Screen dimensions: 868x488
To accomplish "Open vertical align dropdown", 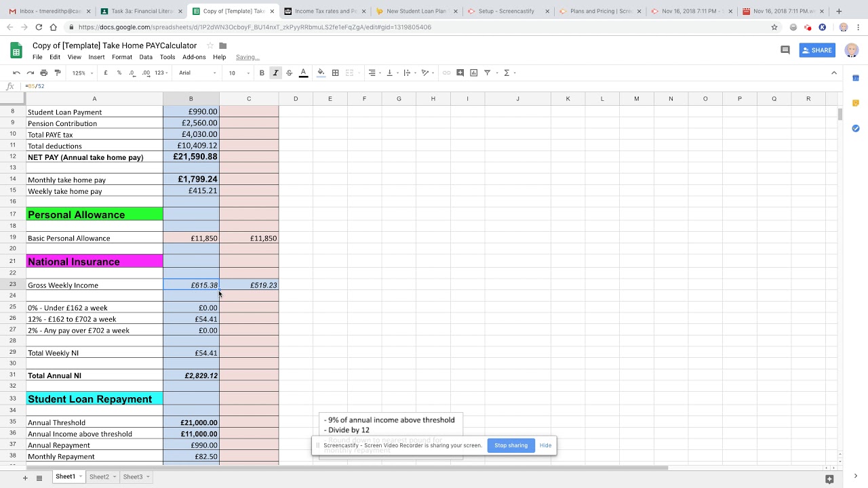I will coord(392,73).
